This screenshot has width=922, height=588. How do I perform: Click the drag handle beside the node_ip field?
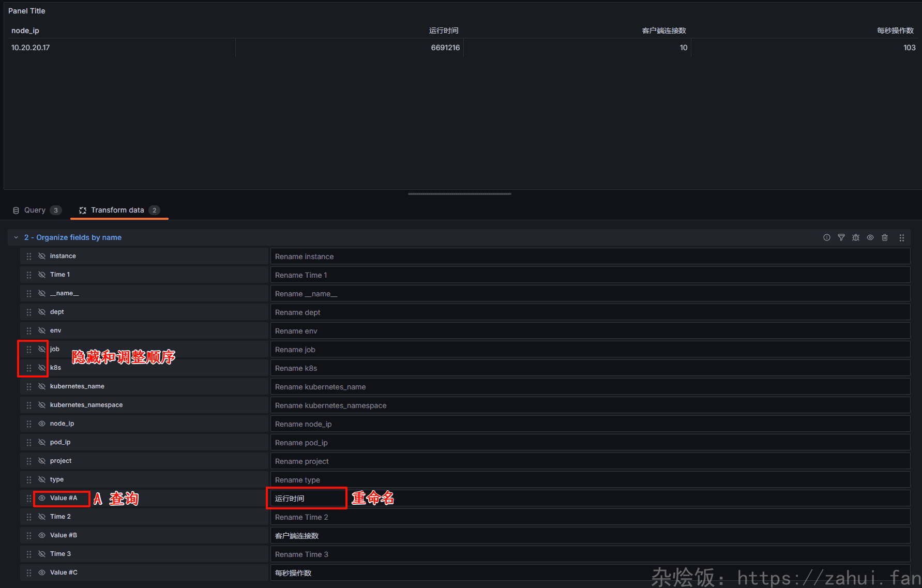29,424
